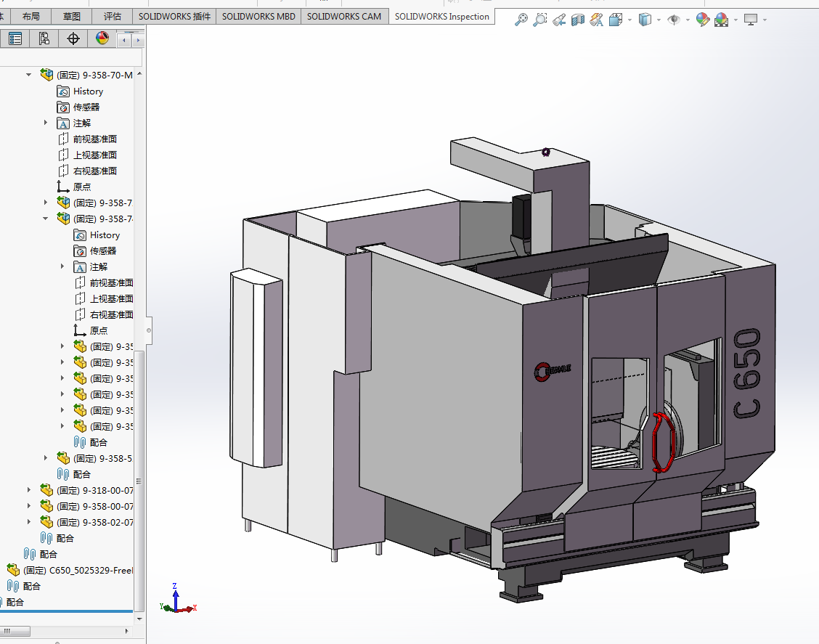819x644 pixels.
Task: Open Hide/Show Items dropdown arrow
Action: point(688,20)
